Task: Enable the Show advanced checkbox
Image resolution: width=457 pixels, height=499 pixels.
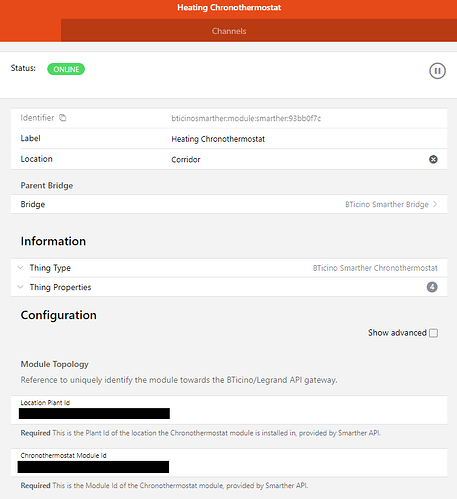Action: point(433,333)
